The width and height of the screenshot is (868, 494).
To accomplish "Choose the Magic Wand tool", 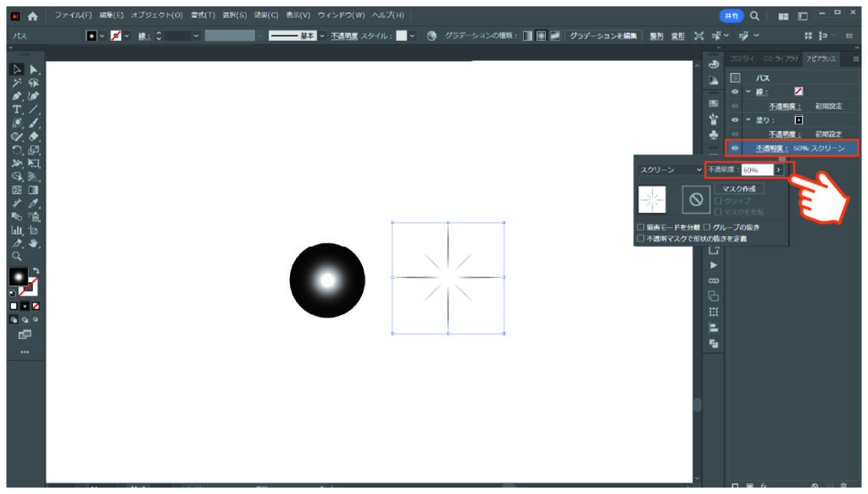I will [17, 83].
